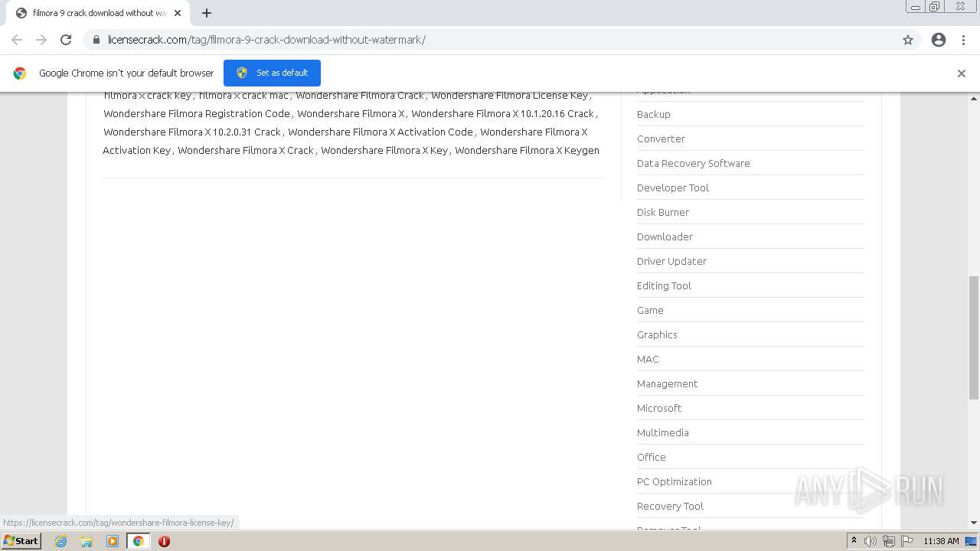Screen dimensions: 980x551
Task: Open Windows Explorer folder from taskbar
Action: [87, 541]
